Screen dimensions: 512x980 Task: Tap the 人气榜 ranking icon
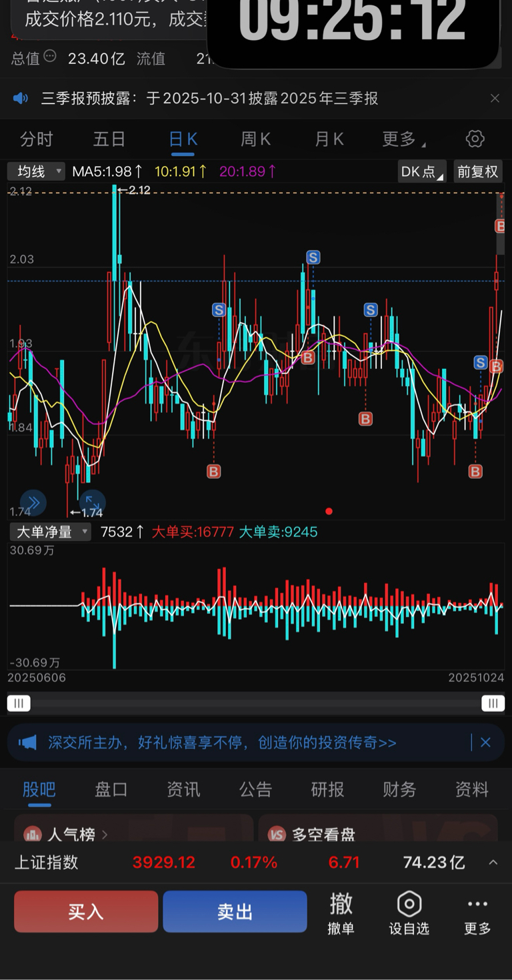pos(32,834)
